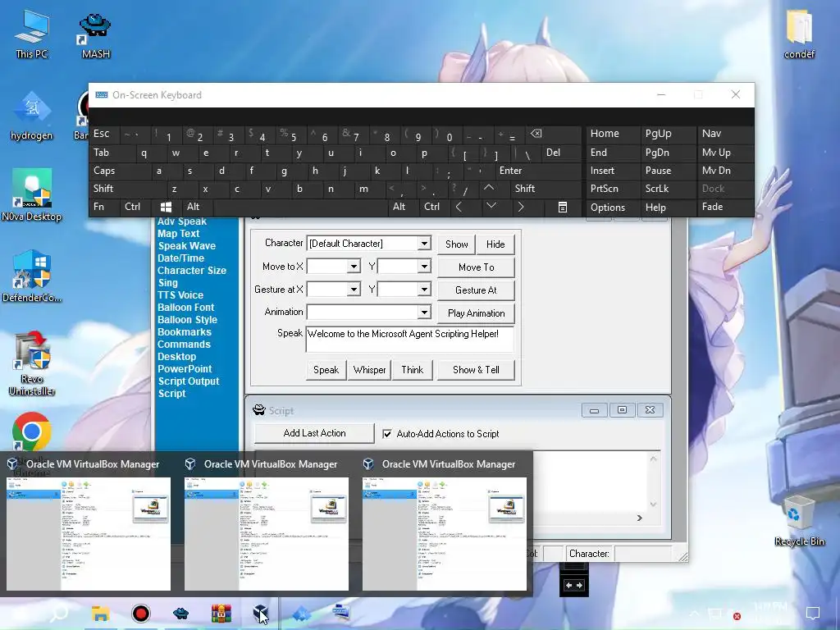This screenshot has width=840, height=630.
Task: Select Character Size in the sidebar
Action: click(x=192, y=271)
